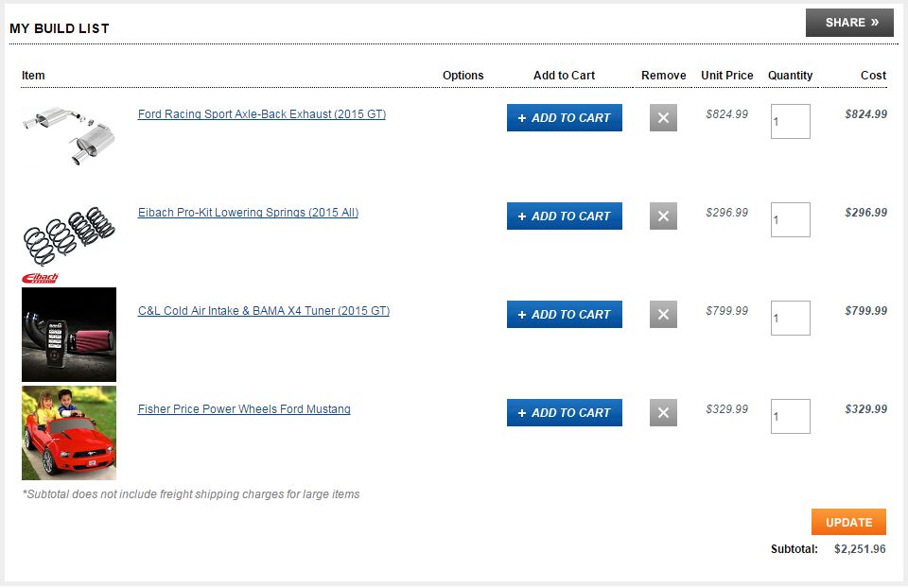Open Eibach Pro-Kit Lowering Springs link

pyautogui.click(x=248, y=213)
